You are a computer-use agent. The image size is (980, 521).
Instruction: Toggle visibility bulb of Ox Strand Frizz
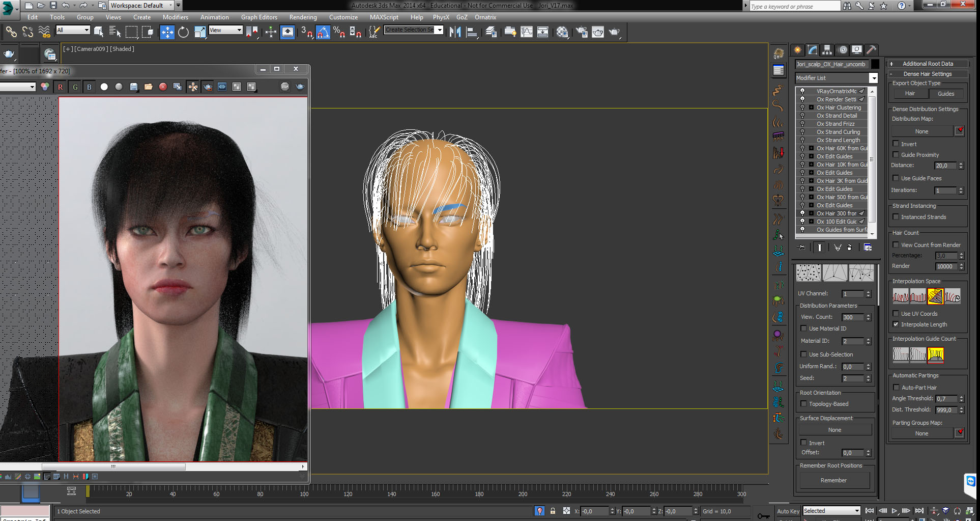click(x=802, y=124)
